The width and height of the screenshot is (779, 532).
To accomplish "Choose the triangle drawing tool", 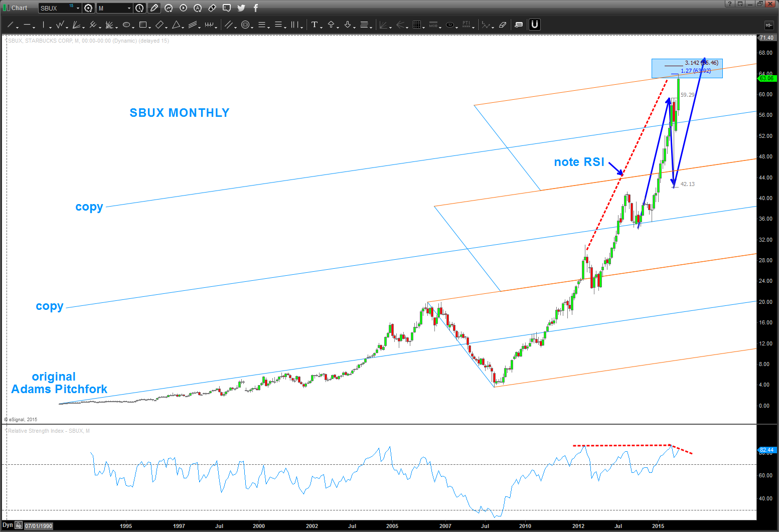I will [176, 25].
